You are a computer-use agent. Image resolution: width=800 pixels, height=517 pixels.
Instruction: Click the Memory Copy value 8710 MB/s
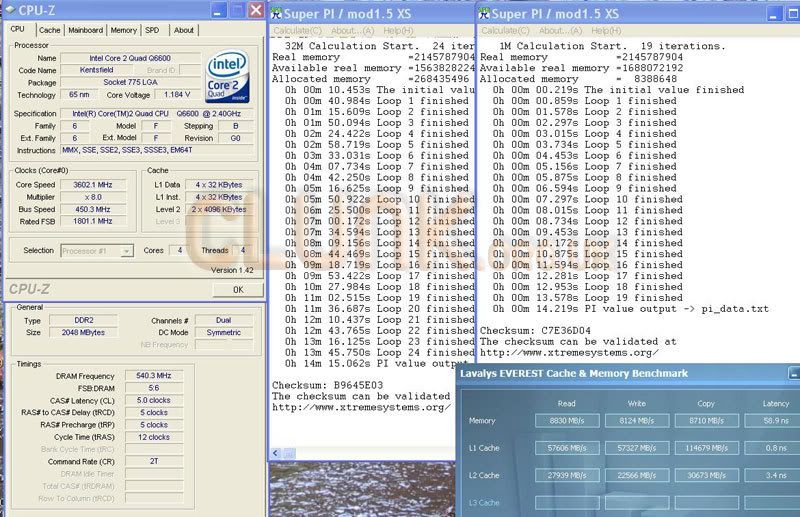(707, 421)
